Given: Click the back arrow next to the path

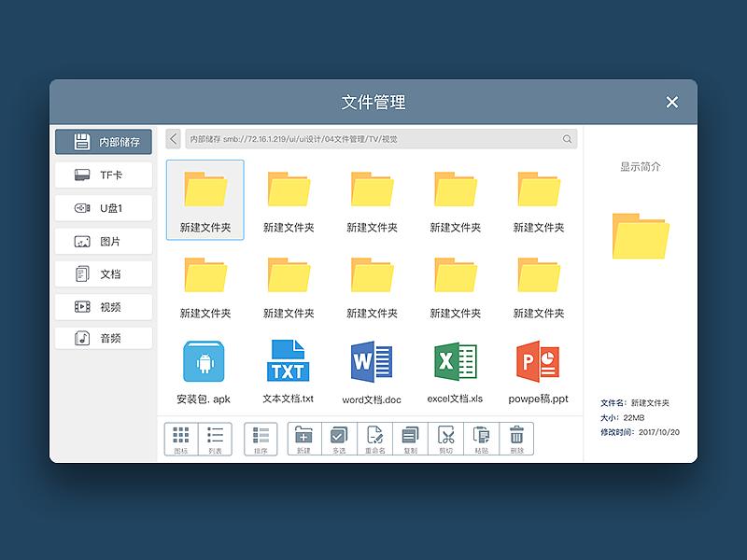Looking at the screenshot, I should point(173,138).
